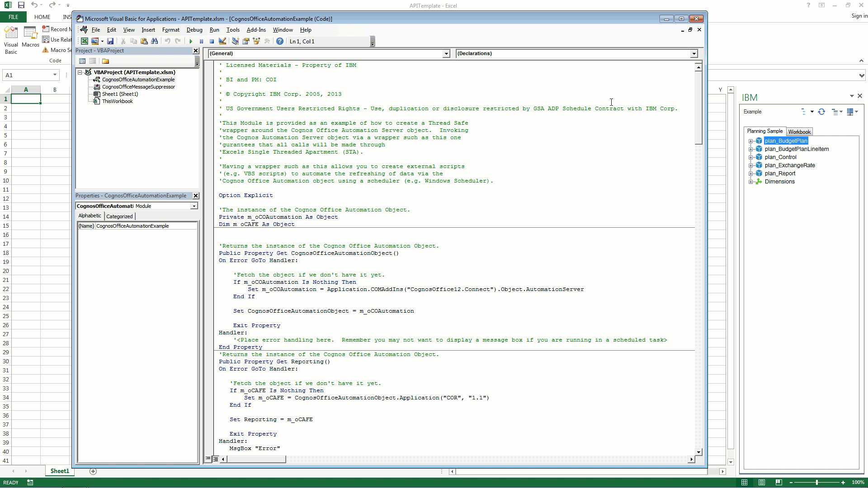Click the Redo arrow in VBA toolbar
Image resolution: width=868 pixels, height=488 pixels.
(178, 41)
